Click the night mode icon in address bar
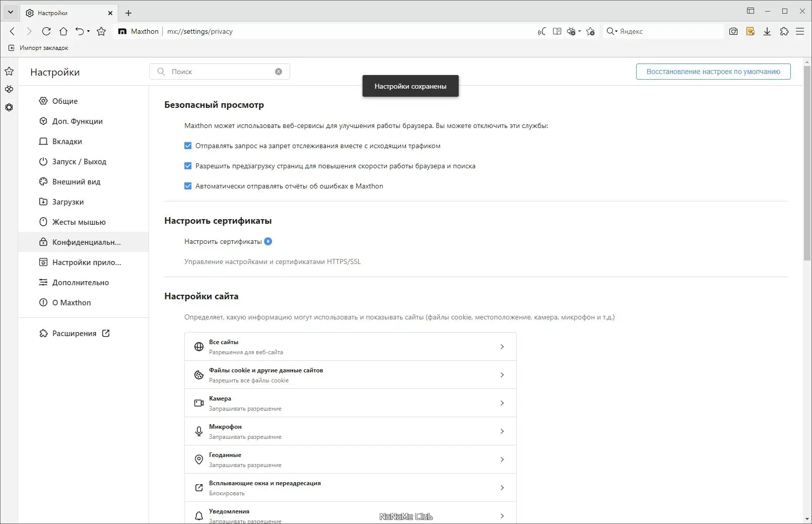This screenshot has height=524, width=812. pos(542,31)
